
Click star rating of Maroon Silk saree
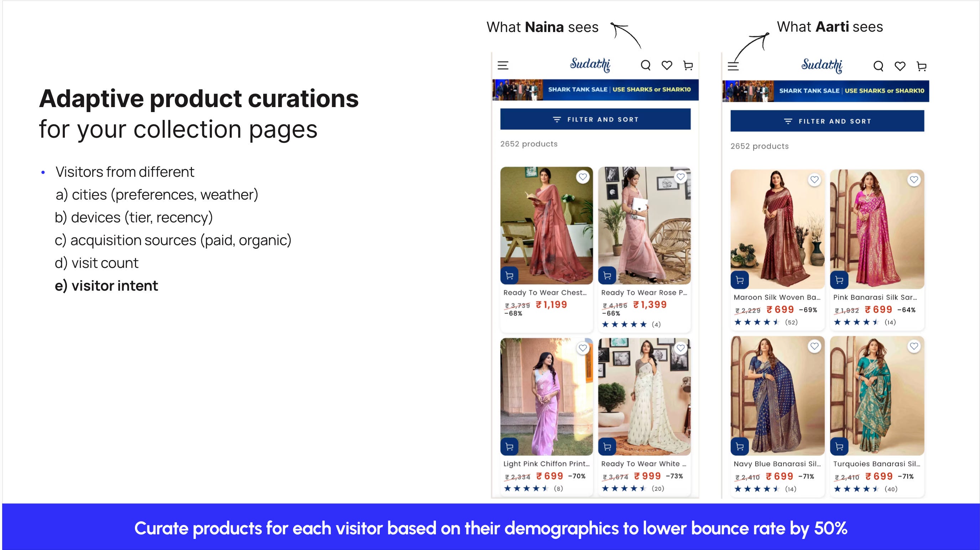tap(757, 322)
